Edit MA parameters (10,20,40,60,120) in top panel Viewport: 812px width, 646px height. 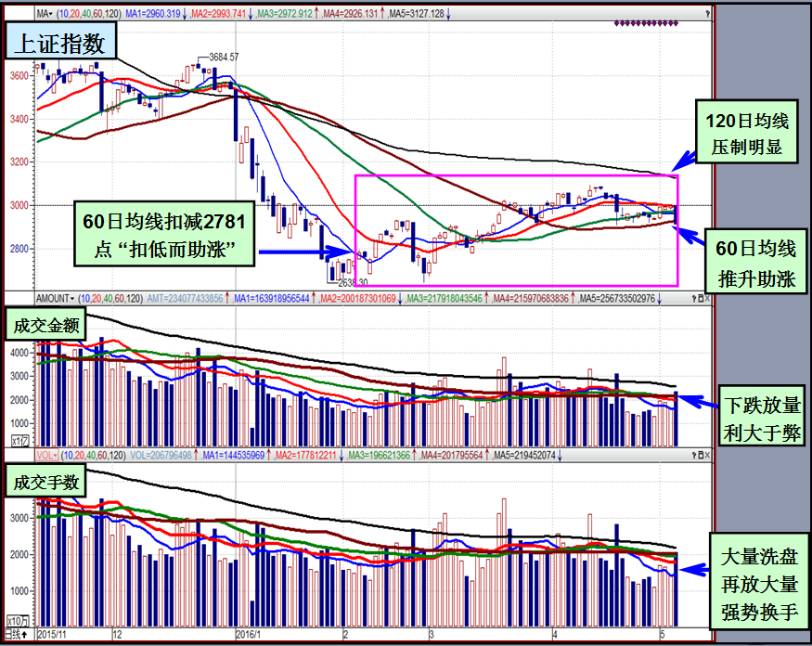(89, 14)
